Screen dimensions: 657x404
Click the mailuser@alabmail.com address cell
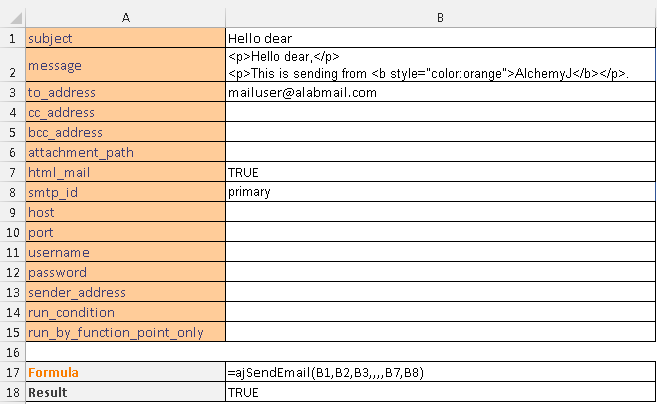tap(440, 92)
